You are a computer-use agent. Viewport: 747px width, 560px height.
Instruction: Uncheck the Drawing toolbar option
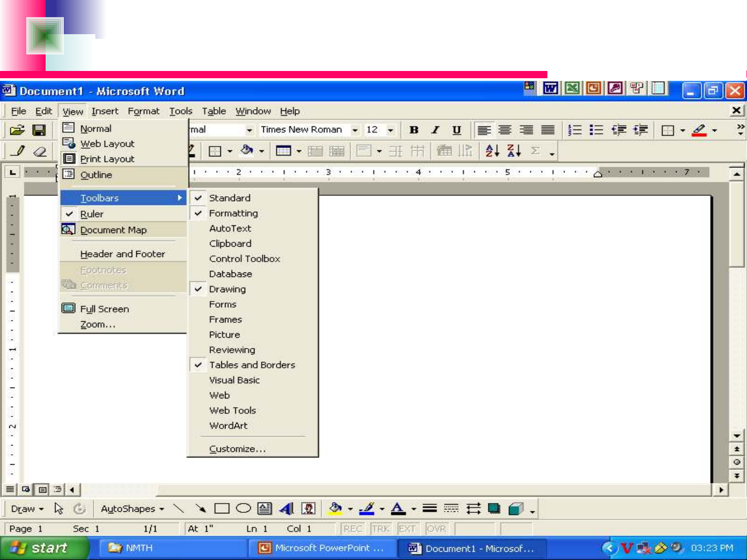(228, 289)
